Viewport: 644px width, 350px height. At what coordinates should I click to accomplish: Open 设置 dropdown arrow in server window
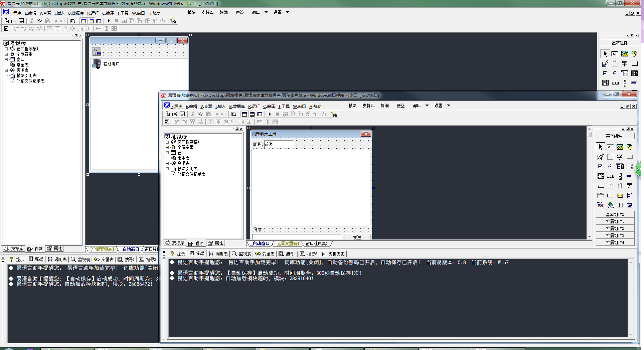coord(288,12)
